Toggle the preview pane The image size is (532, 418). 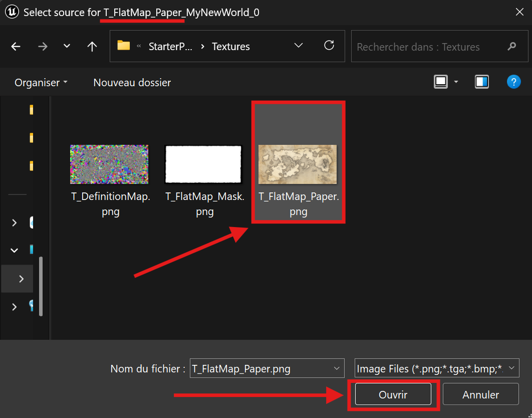pos(482,82)
